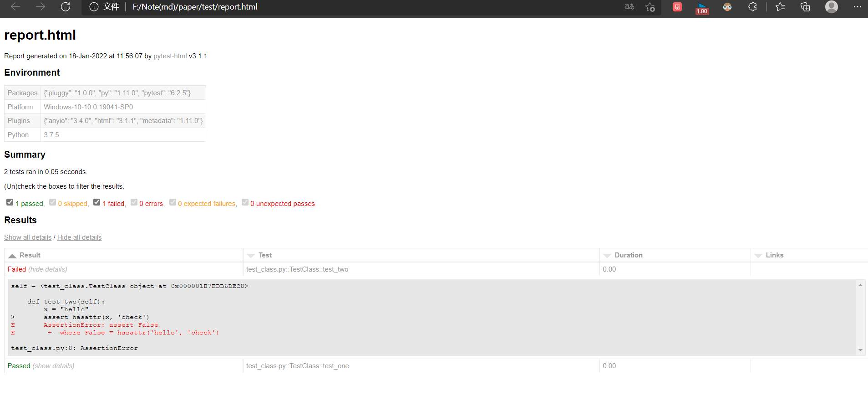
Task: Click the 'Packages' environment row label
Action: [x=22, y=93]
